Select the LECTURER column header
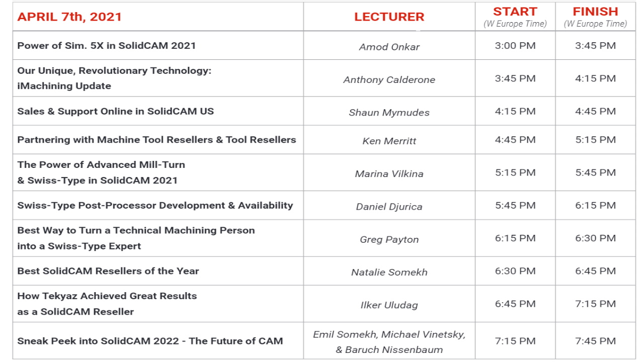 (x=389, y=17)
